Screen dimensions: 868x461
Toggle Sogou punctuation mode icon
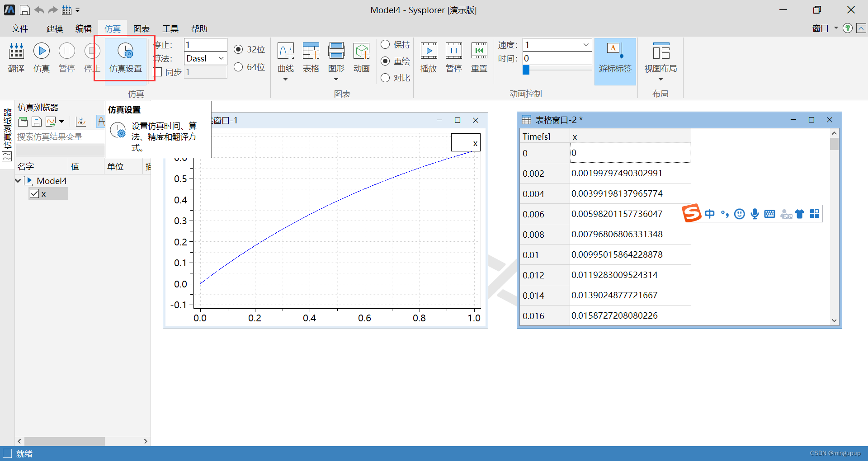(725, 214)
